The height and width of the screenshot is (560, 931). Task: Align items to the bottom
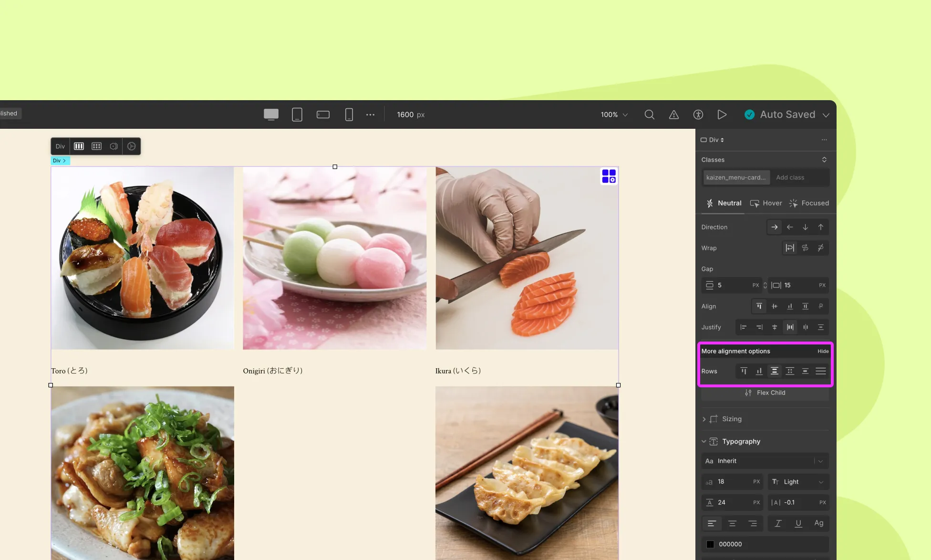pyautogui.click(x=790, y=306)
